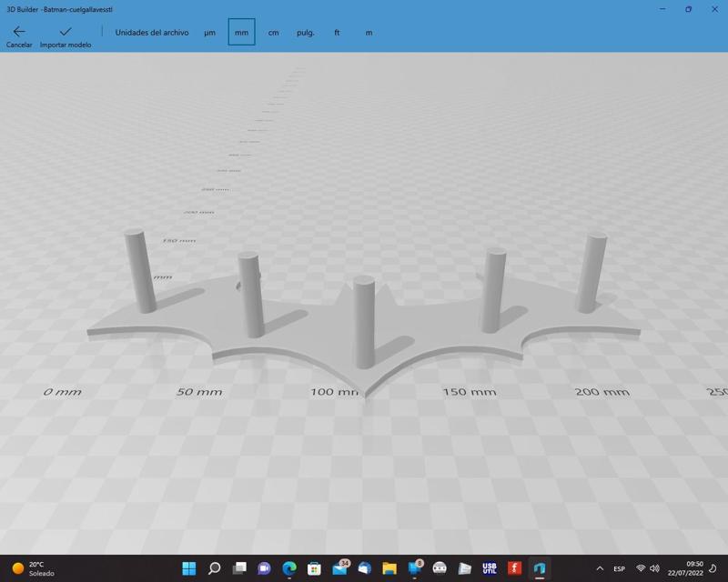Select ft as file units
The width and height of the screenshot is (728, 582).
tap(337, 33)
